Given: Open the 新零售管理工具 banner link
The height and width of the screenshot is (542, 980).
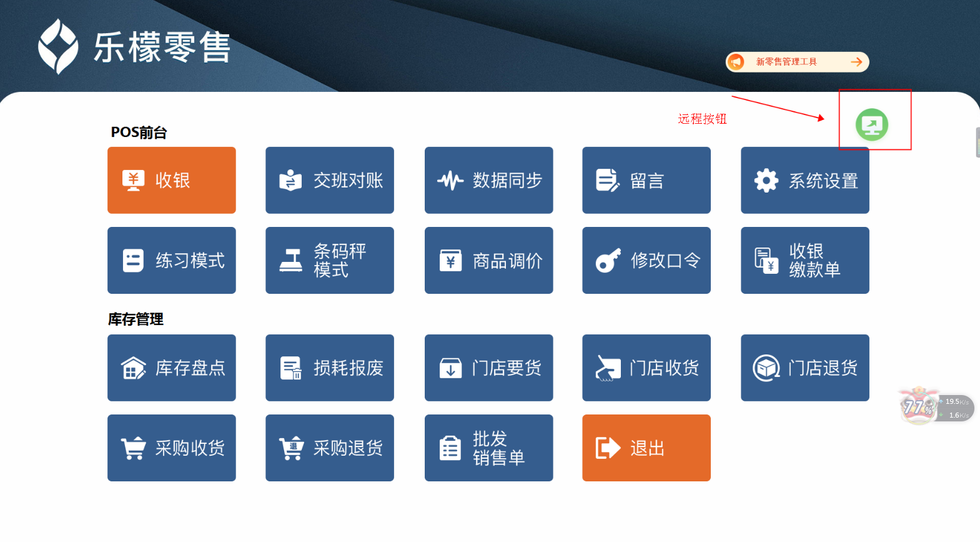Looking at the screenshot, I should tap(797, 62).
